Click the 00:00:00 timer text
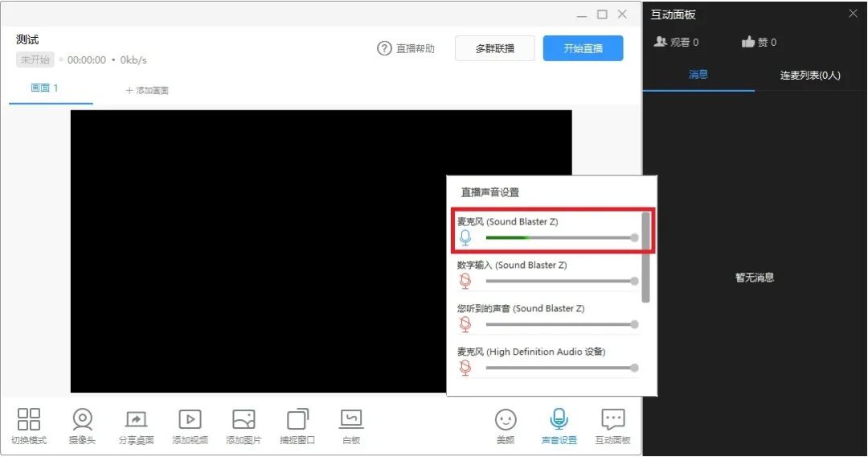 tap(86, 60)
